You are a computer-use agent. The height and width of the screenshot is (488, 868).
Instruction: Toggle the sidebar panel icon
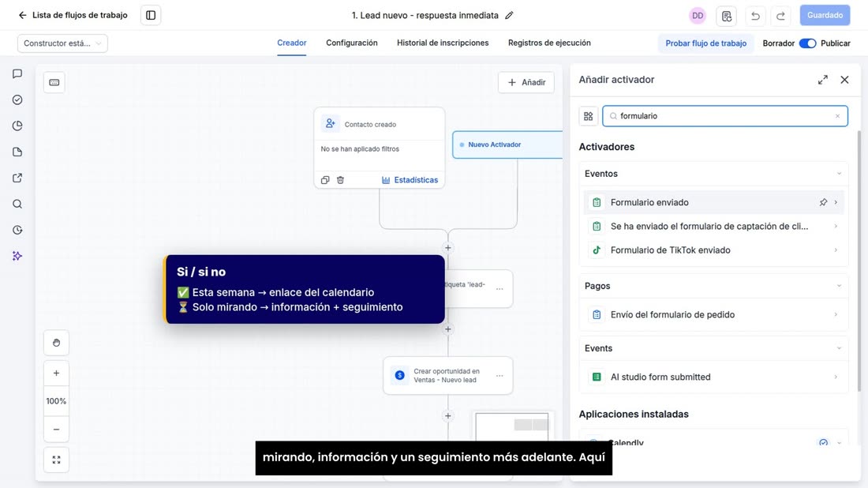coord(151,15)
